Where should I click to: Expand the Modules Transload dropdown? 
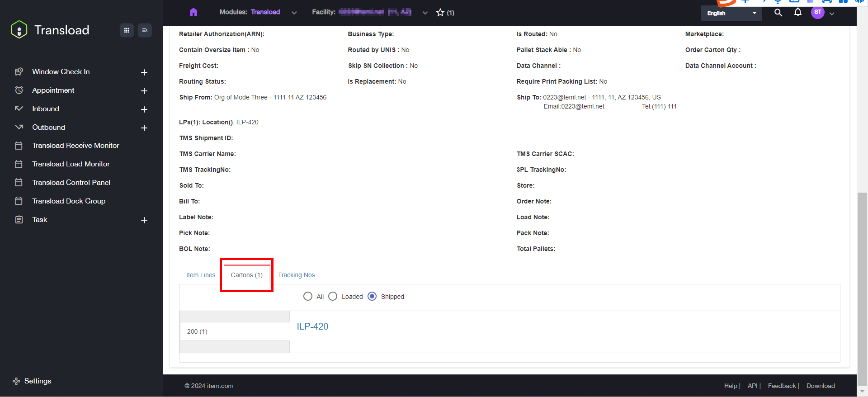pyautogui.click(x=294, y=13)
